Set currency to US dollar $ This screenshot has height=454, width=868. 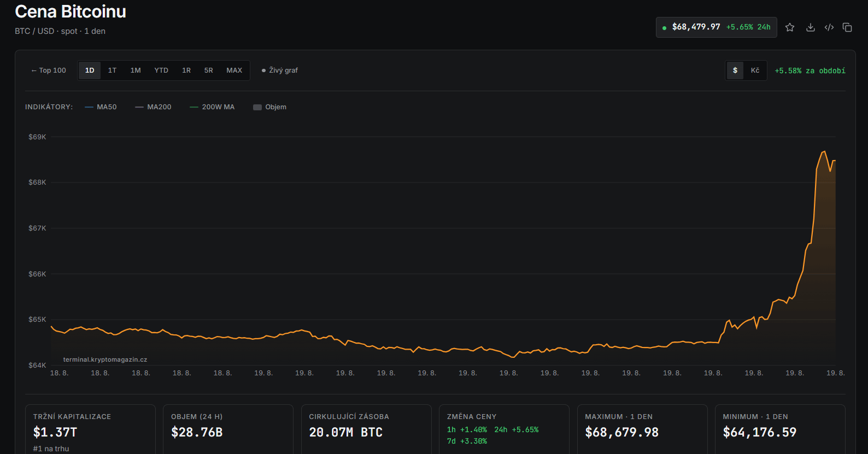735,70
